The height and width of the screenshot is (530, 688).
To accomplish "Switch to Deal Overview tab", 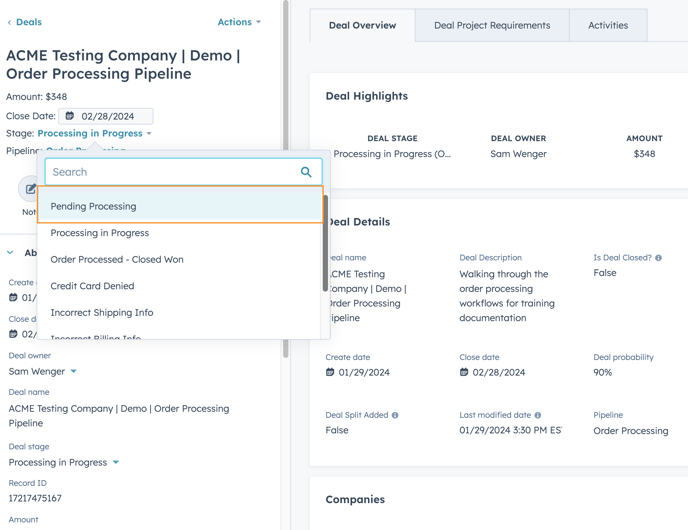I will [x=362, y=25].
